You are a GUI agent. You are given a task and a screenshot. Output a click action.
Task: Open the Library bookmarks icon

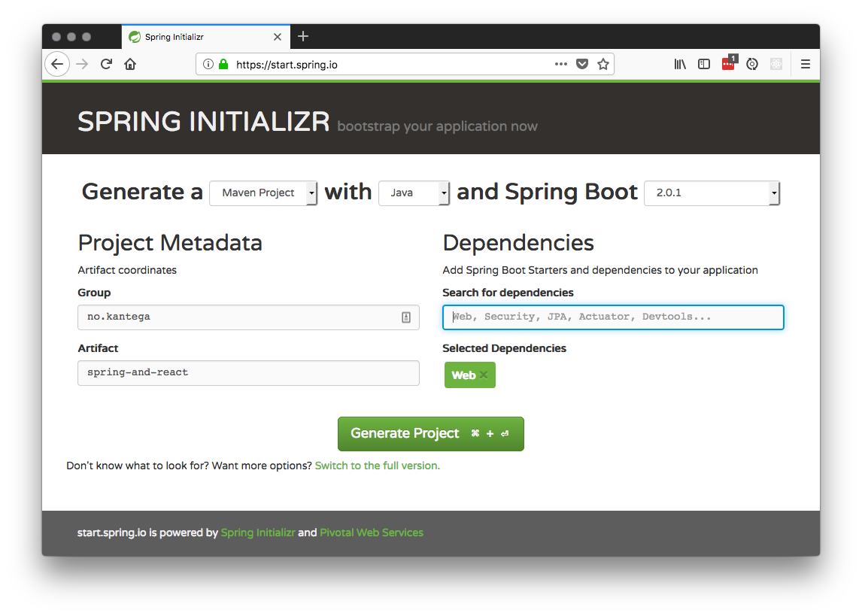tap(680, 64)
